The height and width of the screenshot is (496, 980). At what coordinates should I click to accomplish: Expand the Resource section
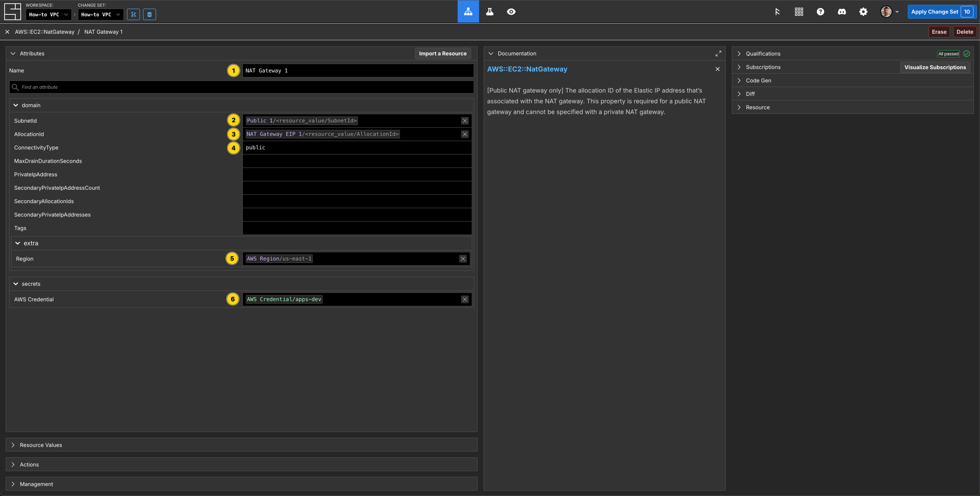tap(739, 107)
